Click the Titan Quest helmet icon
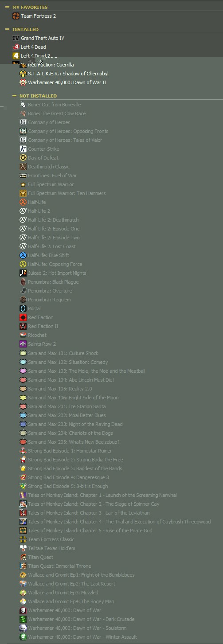Image resolution: width=223 pixels, height=644 pixels. [23, 557]
